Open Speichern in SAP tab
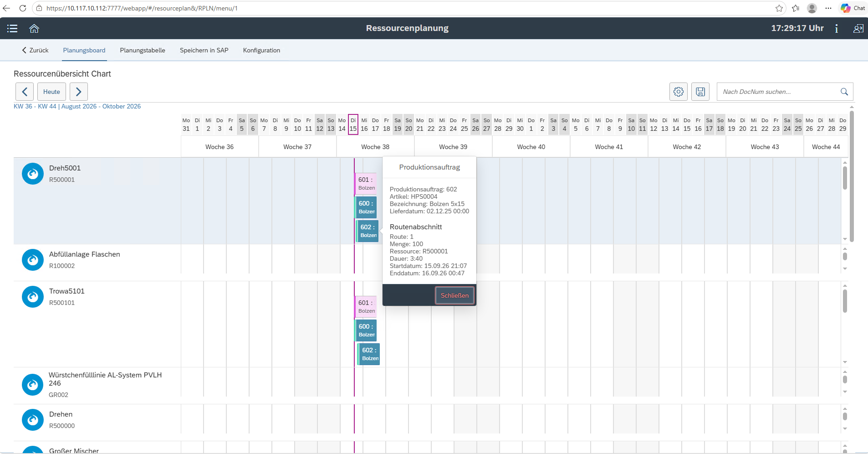Image resolution: width=868 pixels, height=454 pixels. pos(204,50)
